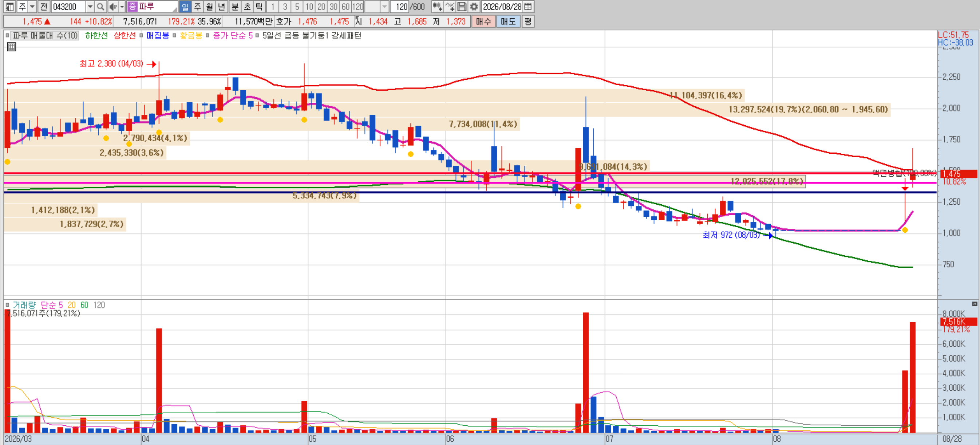The height and width of the screenshot is (445, 980).
Task: Expand the speaker options dropdown arrow
Action: click(x=122, y=7)
